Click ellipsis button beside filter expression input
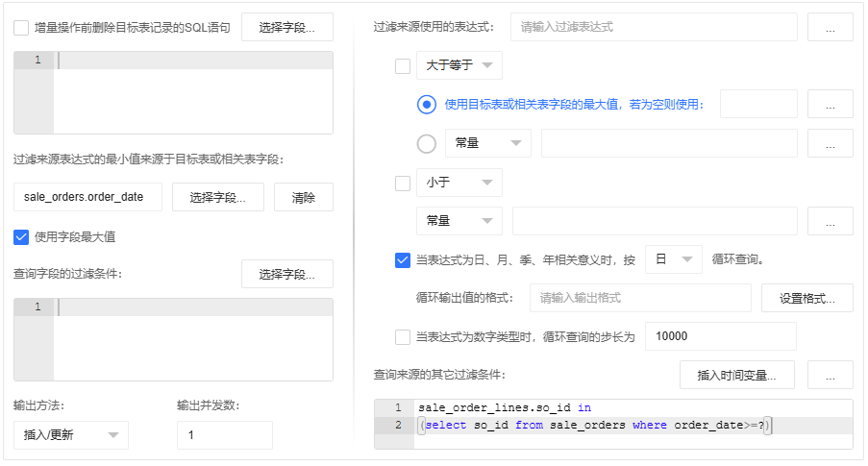The image size is (868, 466). pyautogui.click(x=831, y=27)
